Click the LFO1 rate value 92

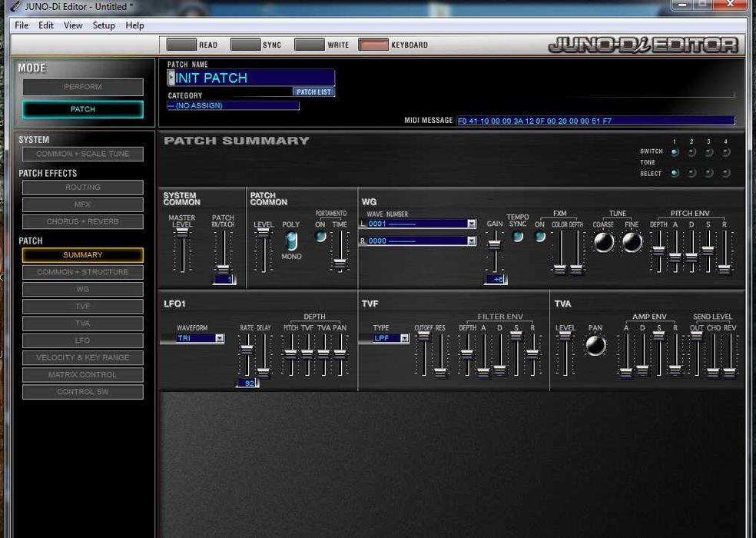(248, 383)
